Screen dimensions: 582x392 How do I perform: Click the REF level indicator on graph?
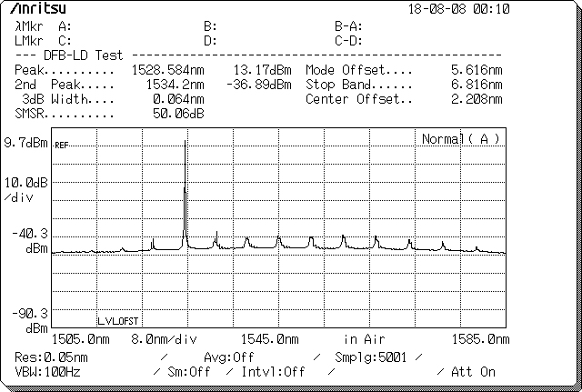tap(61, 146)
